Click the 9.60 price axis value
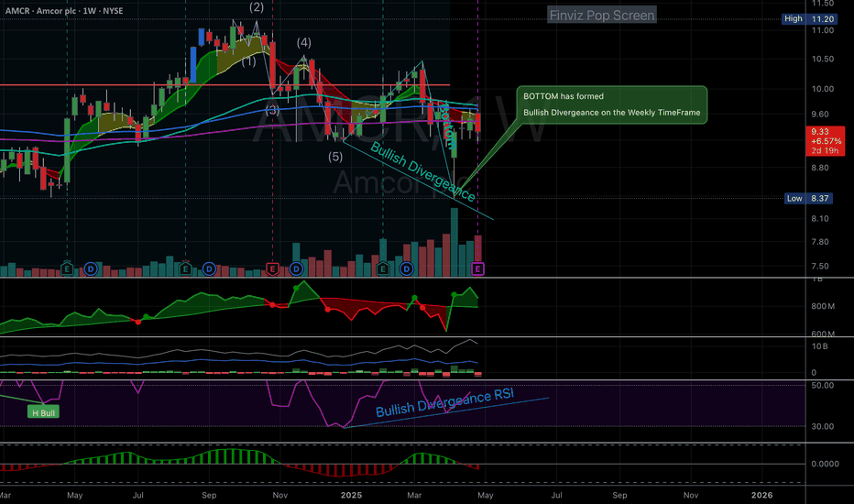The height and width of the screenshot is (504, 854). tap(820, 115)
